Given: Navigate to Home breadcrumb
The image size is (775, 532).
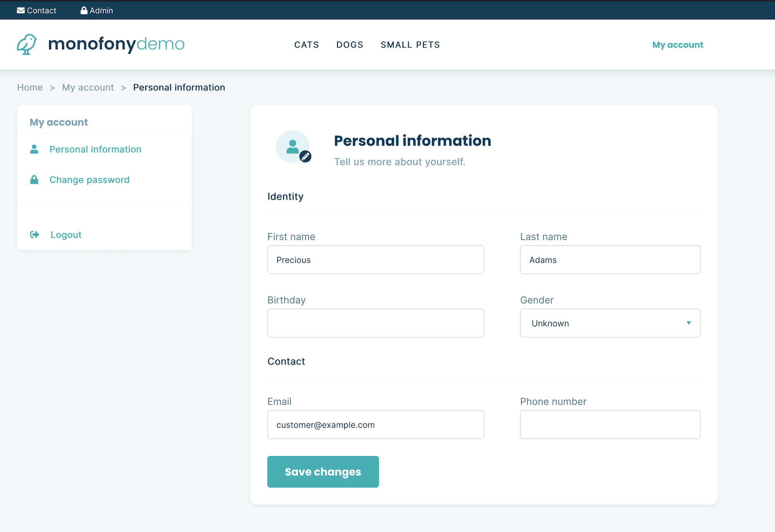Looking at the screenshot, I should [x=30, y=88].
